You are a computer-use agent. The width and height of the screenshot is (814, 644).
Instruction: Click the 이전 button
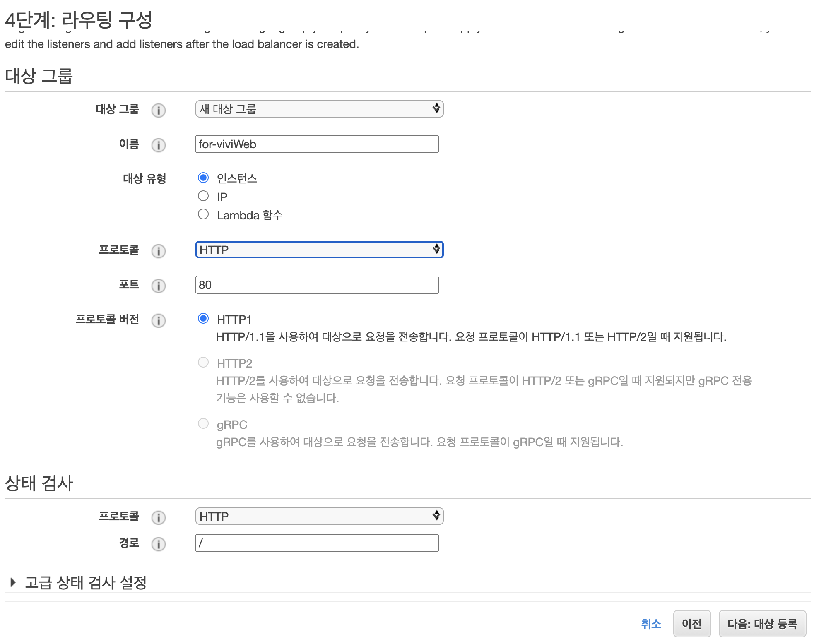point(691,624)
